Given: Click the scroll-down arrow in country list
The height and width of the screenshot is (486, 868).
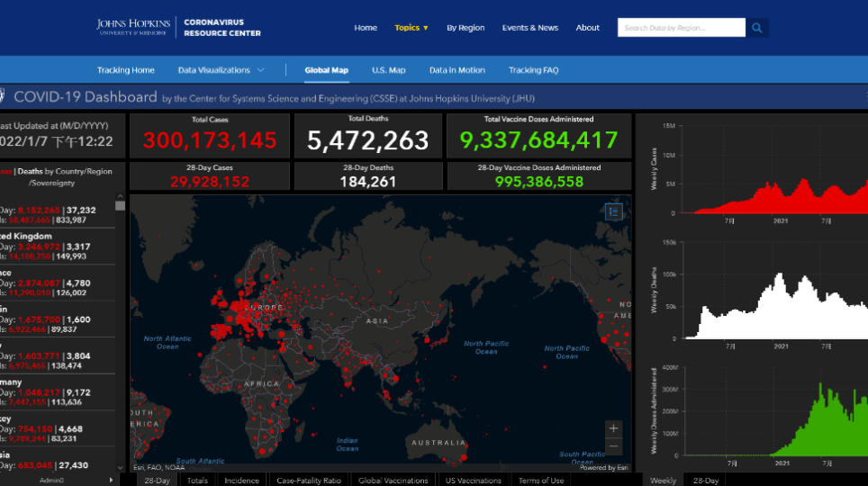Looking at the screenshot, I should tap(120, 467).
